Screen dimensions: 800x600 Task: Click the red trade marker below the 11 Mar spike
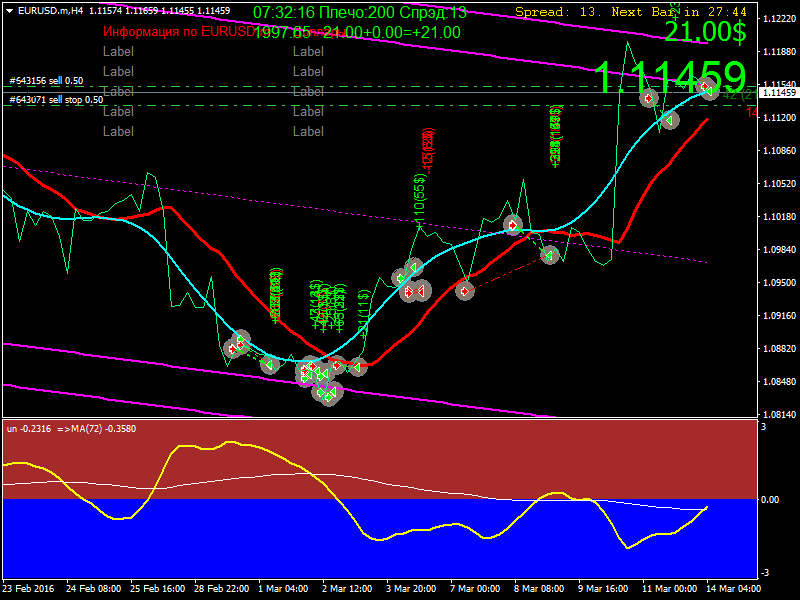pyautogui.click(x=648, y=98)
